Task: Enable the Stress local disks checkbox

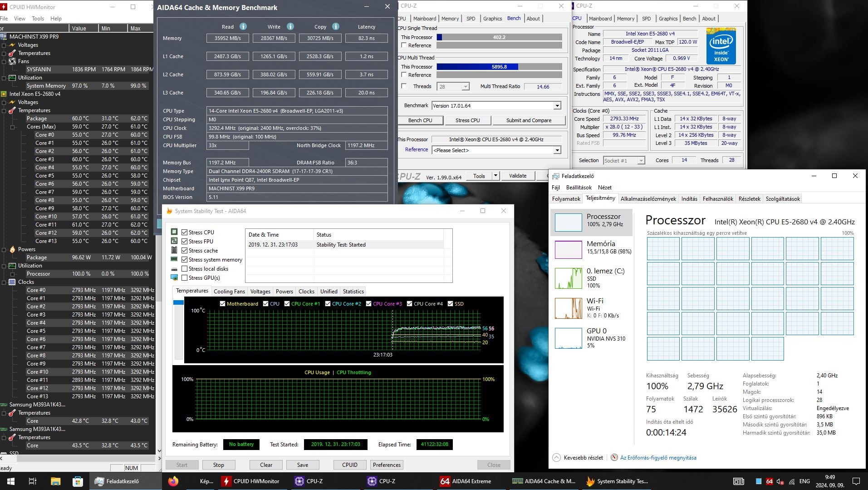Action: tap(185, 269)
